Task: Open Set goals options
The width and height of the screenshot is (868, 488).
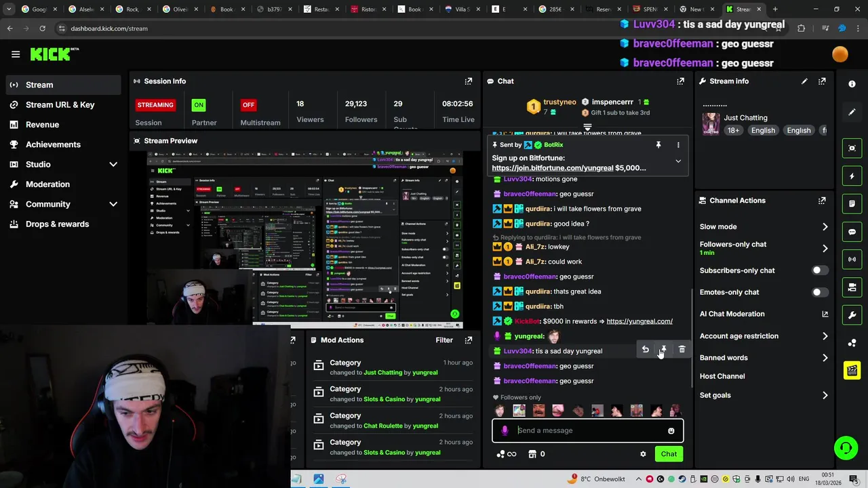Action: tap(764, 395)
